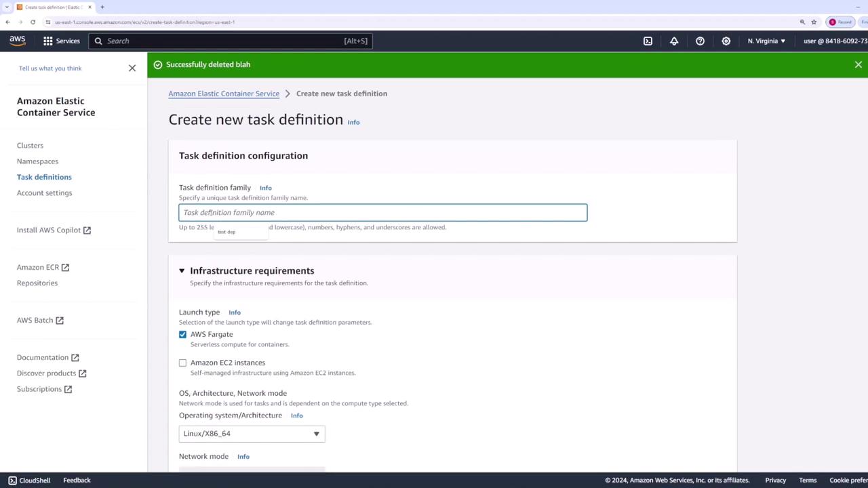Image resolution: width=868 pixels, height=488 pixels.
Task: Open the user account menu
Action: [835, 41]
